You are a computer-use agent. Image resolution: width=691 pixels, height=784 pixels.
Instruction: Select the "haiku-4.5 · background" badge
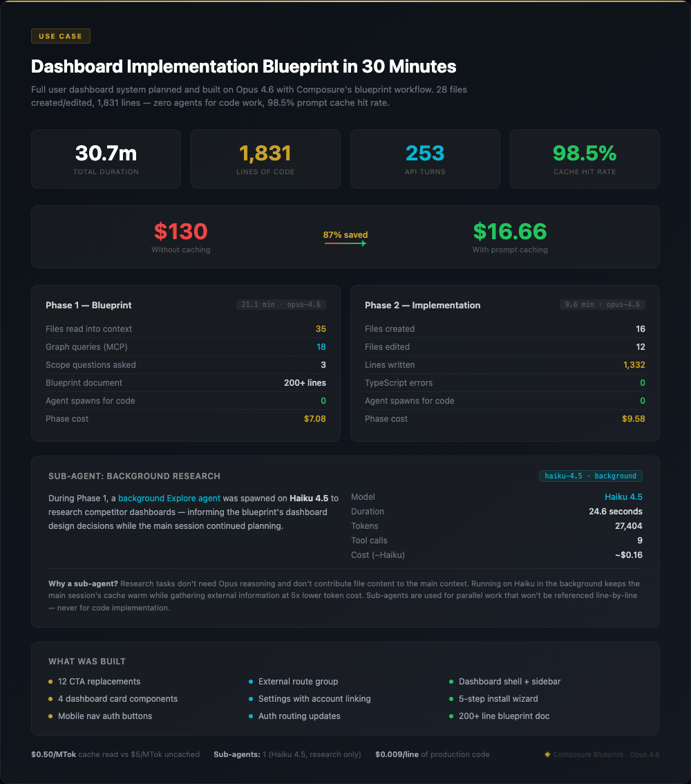pos(590,476)
